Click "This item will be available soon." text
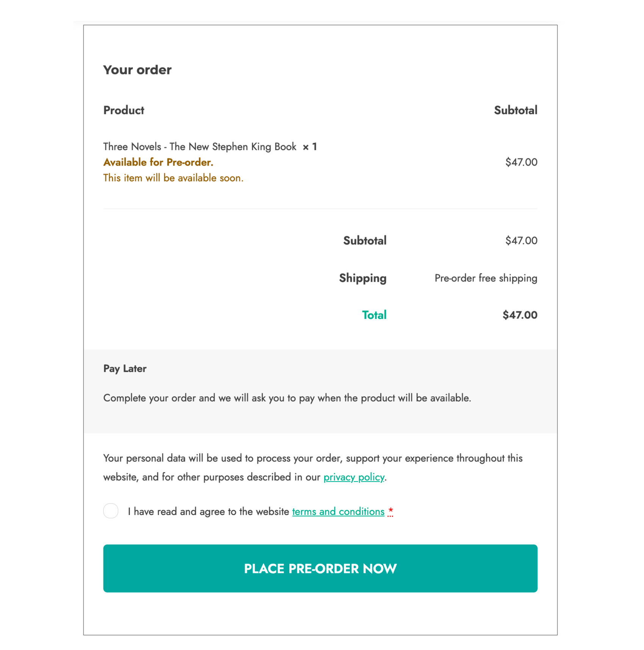Screen dimensions: 644x650 [x=173, y=178]
